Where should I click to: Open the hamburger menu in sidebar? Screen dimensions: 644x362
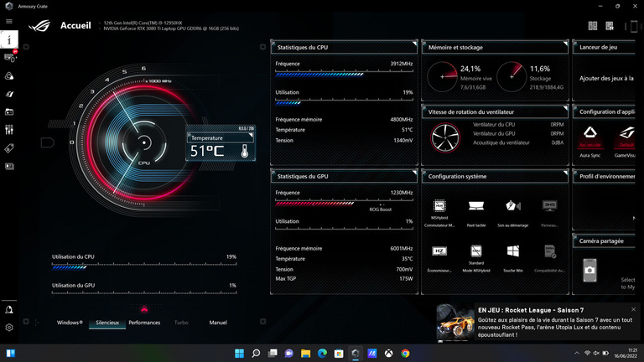9,21
